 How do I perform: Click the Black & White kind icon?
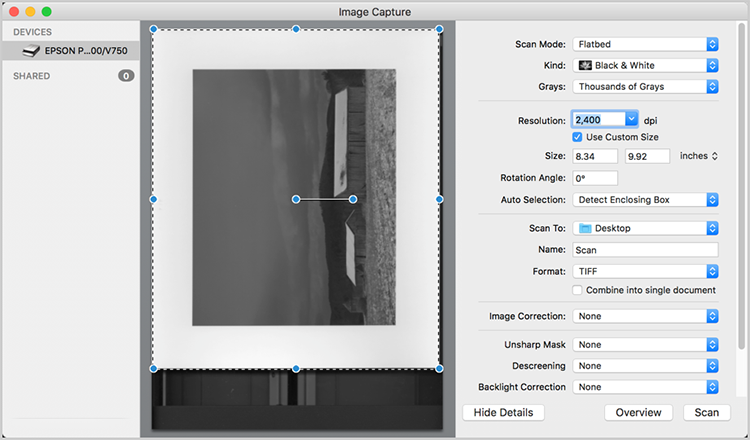[x=585, y=65]
